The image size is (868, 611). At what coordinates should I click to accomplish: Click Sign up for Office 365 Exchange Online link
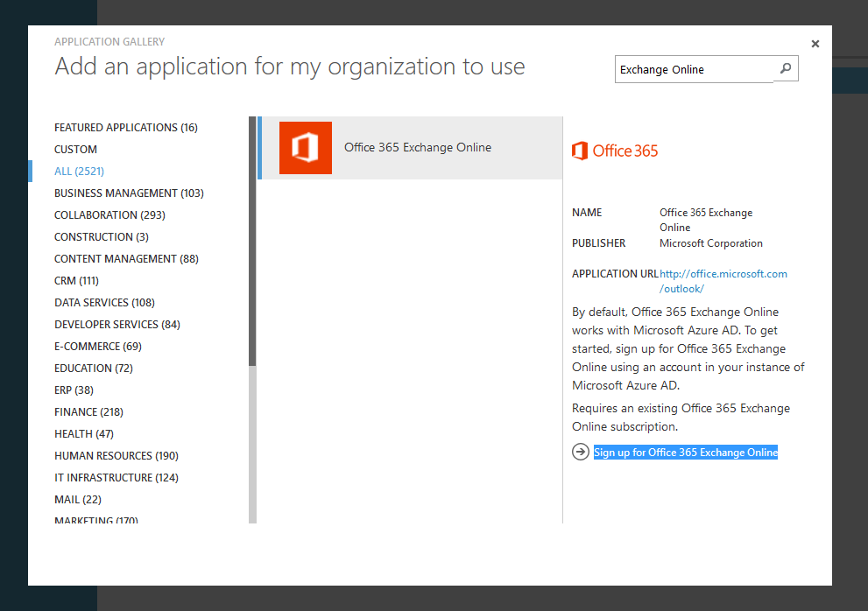tap(686, 453)
